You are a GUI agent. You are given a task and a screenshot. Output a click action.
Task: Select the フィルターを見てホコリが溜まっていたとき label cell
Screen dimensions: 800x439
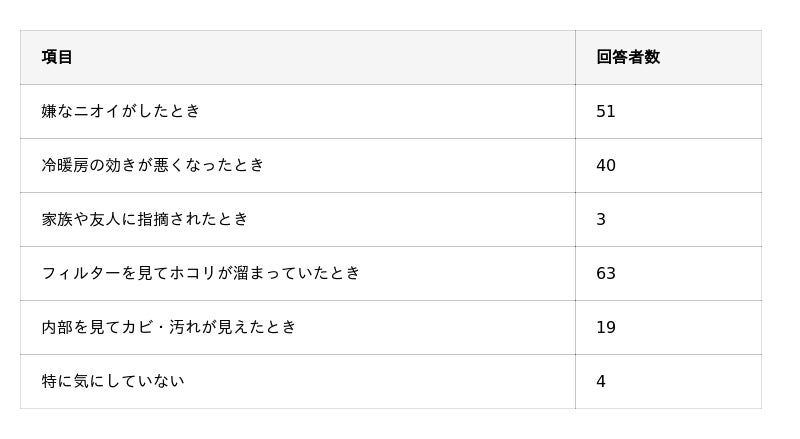pyautogui.click(x=201, y=273)
